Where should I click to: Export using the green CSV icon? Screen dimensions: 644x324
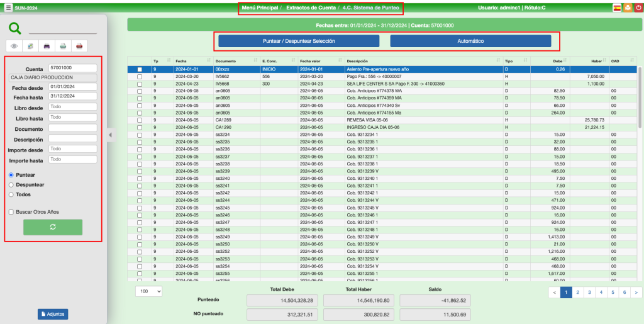click(63, 46)
